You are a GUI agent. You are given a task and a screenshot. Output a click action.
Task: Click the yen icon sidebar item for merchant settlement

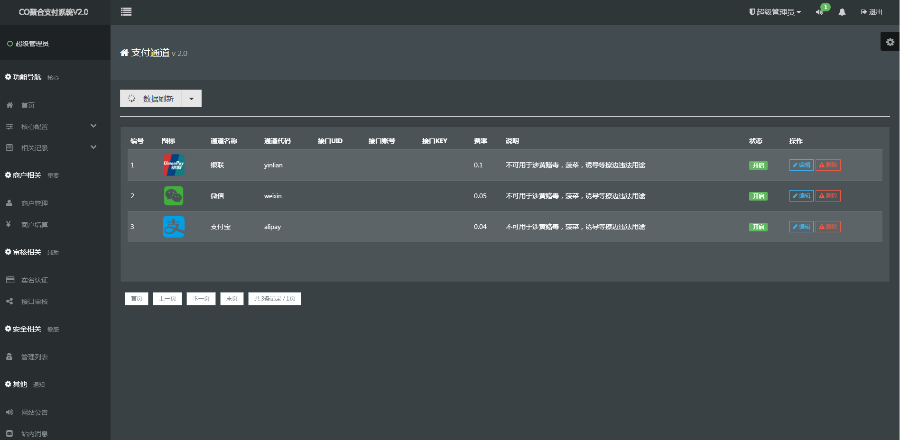pyautogui.click(x=9, y=224)
